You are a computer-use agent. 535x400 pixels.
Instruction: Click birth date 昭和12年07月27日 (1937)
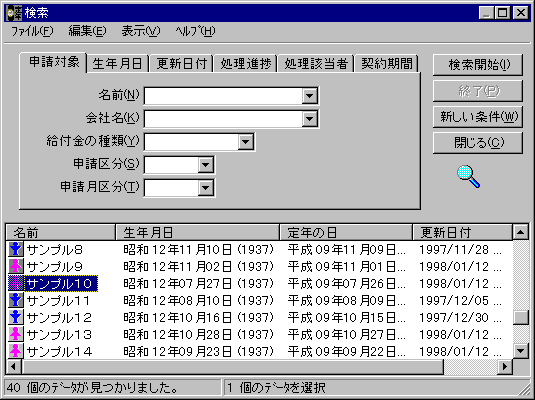point(199,284)
